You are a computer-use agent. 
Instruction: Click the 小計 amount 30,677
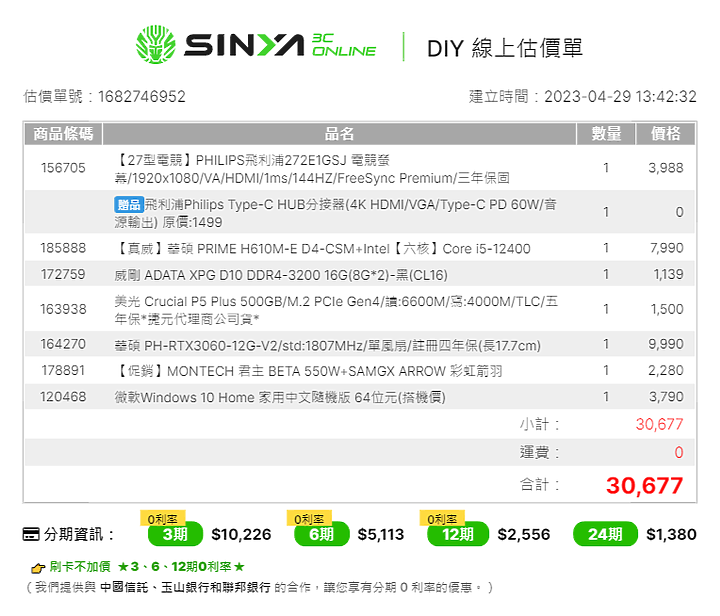pyautogui.click(x=659, y=424)
